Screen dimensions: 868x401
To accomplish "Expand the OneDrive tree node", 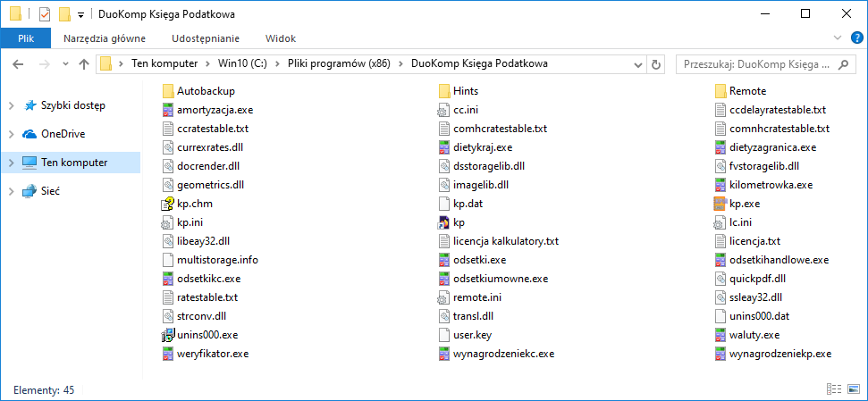I will 11,134.
